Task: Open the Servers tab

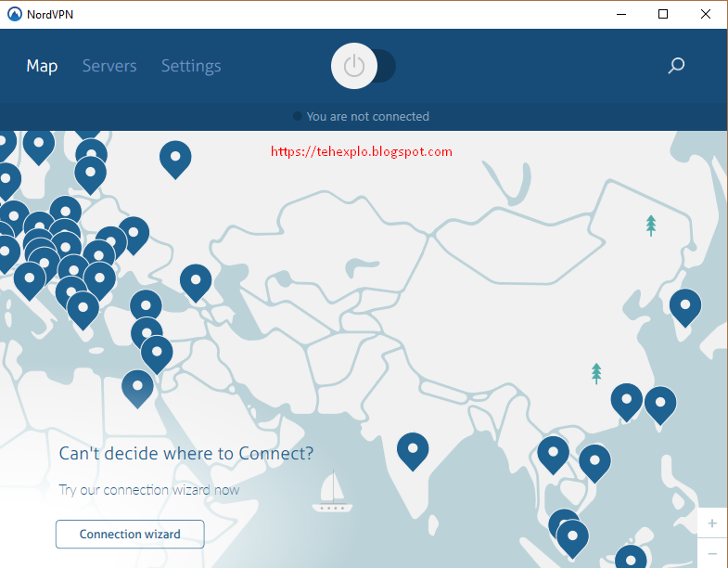Action: pos(109,66)
